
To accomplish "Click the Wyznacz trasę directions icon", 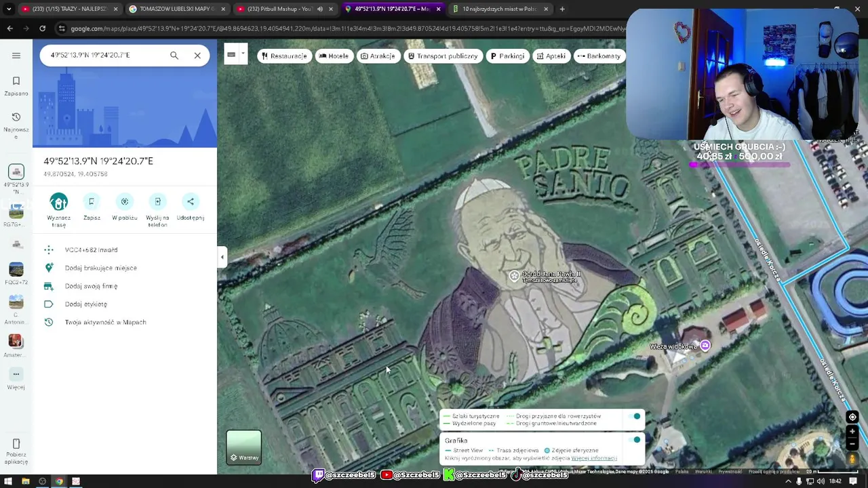I will [x=59, y=202].
